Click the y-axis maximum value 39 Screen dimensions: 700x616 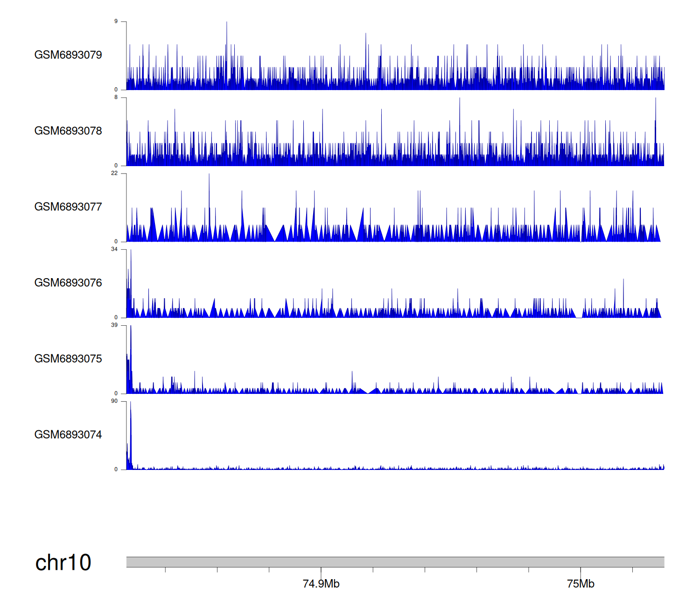tap(114, 325)
